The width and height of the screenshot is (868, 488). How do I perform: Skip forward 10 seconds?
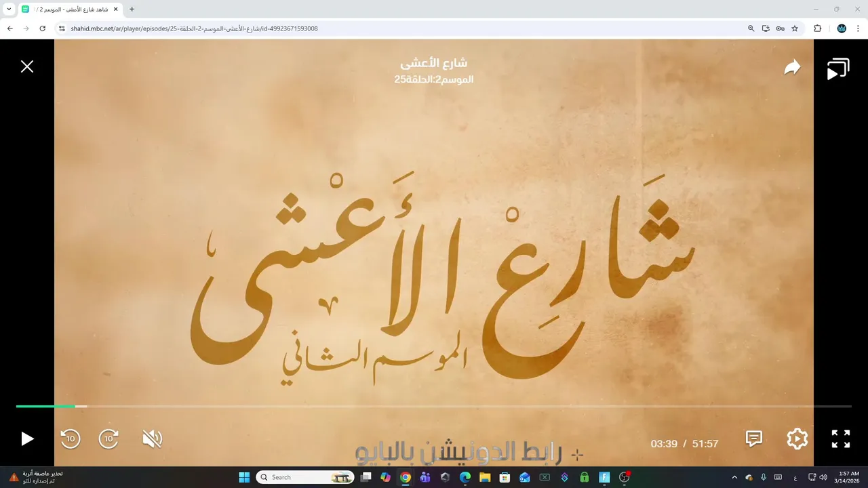click(109, 439)
